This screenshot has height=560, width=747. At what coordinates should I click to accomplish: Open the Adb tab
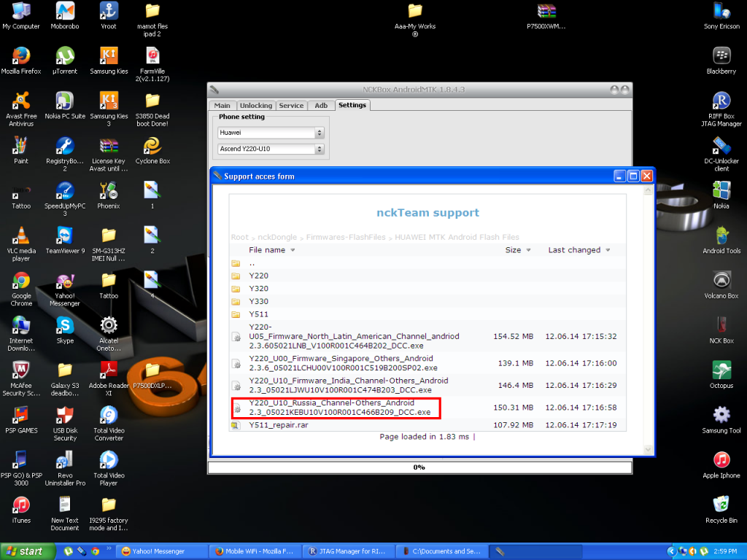point(321,106)
